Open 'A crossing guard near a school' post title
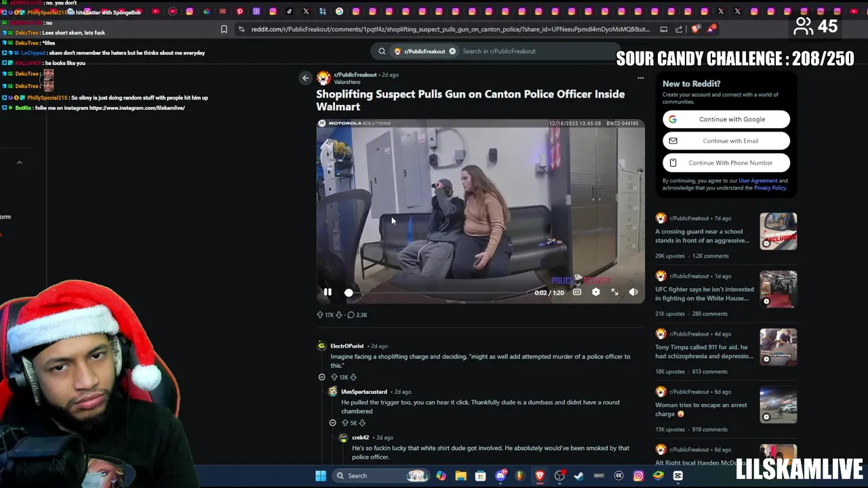 (702, 236)
